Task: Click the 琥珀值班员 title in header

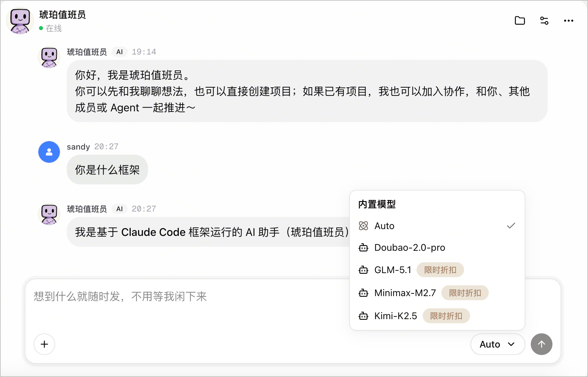Action: point(62,15)
